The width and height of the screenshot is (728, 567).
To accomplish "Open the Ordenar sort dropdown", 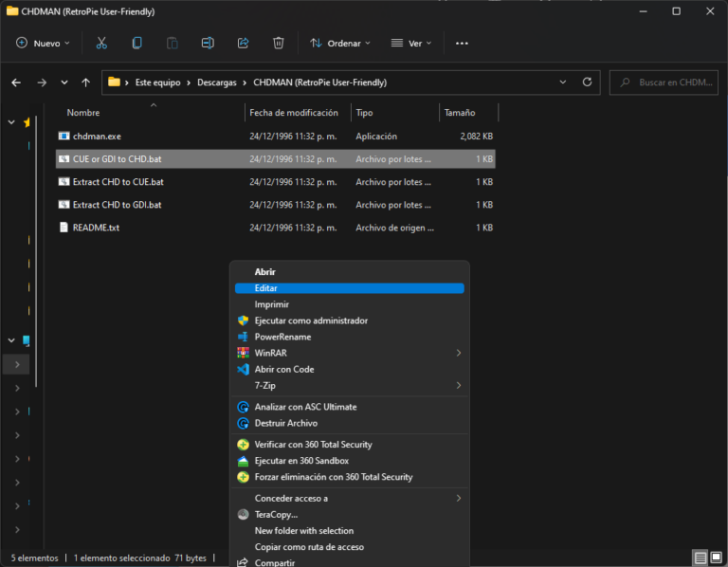I will point(340,43).
